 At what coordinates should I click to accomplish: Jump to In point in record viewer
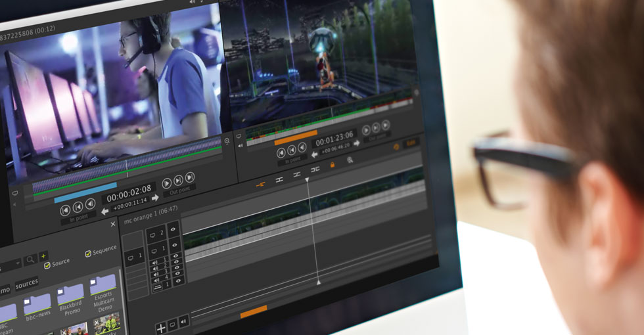coord(281,152)
